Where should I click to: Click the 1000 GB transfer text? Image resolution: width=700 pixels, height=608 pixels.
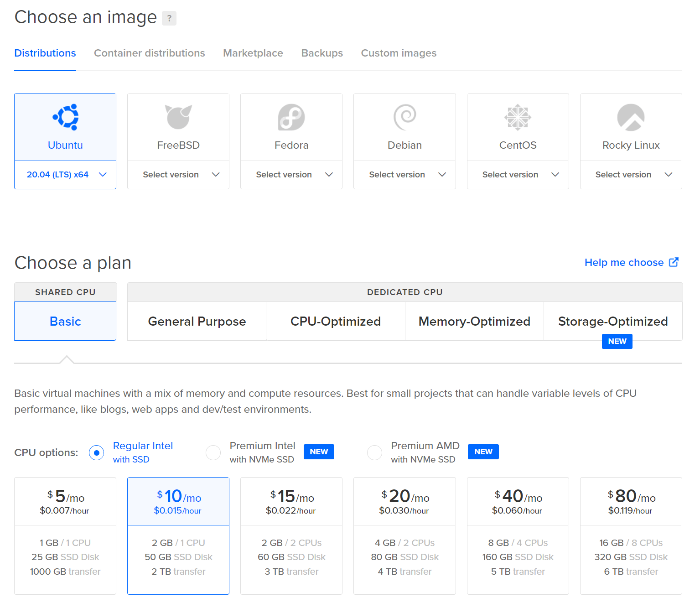tap(65, 572)
